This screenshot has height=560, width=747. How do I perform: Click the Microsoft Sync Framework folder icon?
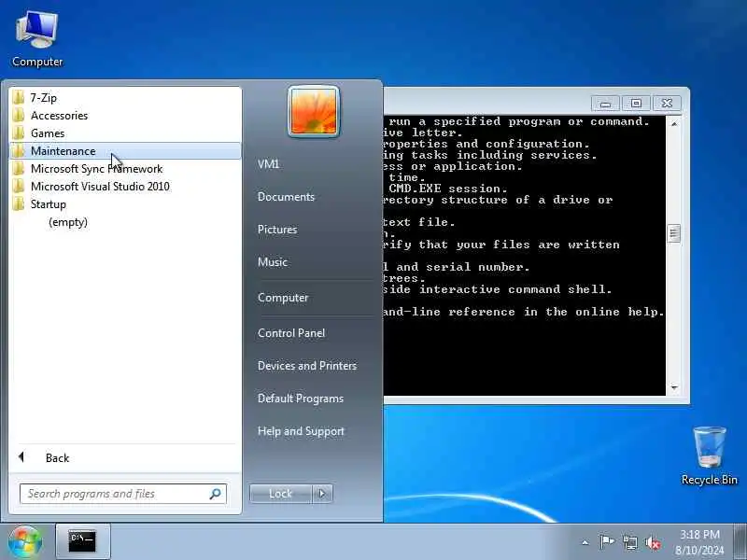(x=19, y=169)
